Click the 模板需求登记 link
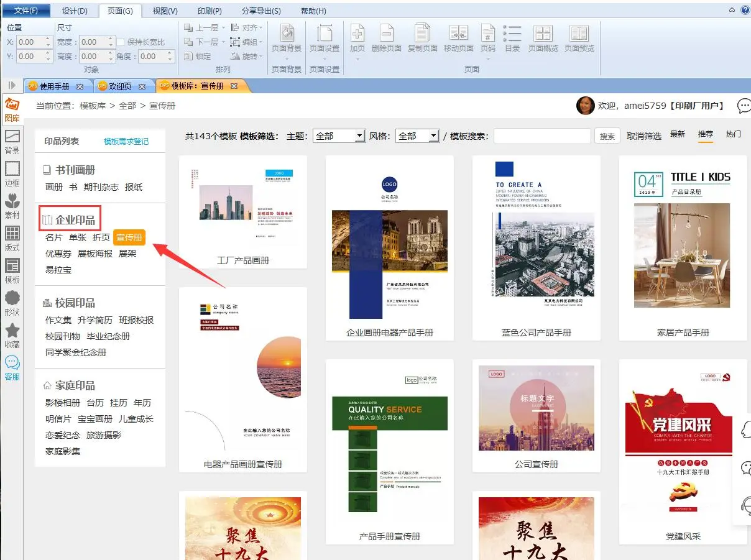The height and width of the screenshot is (560, 751). coord(126,141)
